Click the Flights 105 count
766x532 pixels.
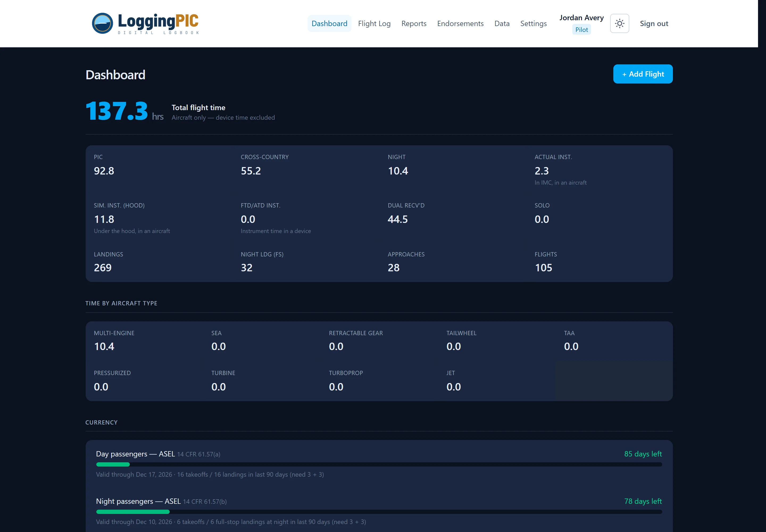point(543,268)
